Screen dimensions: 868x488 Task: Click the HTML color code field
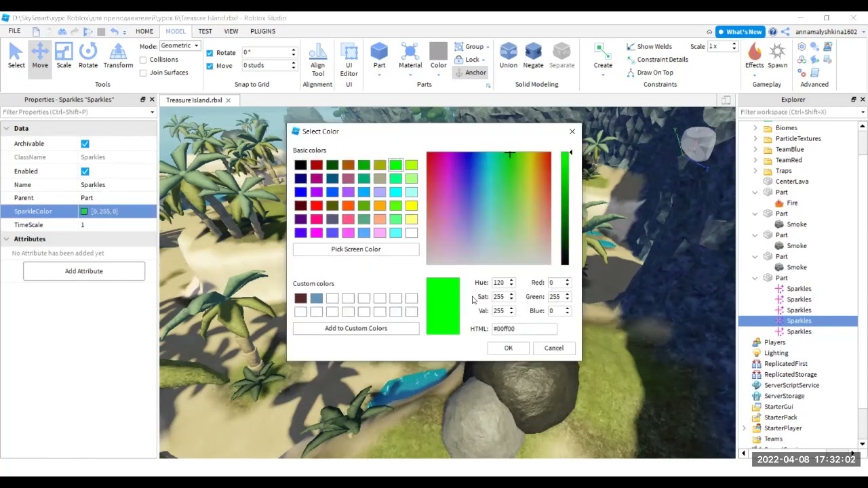(x=524, y=329)
